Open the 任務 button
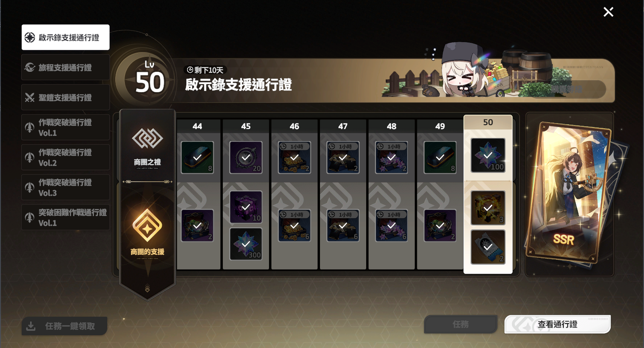This screenshot has width=644, height=348. [x=461, y=324]
